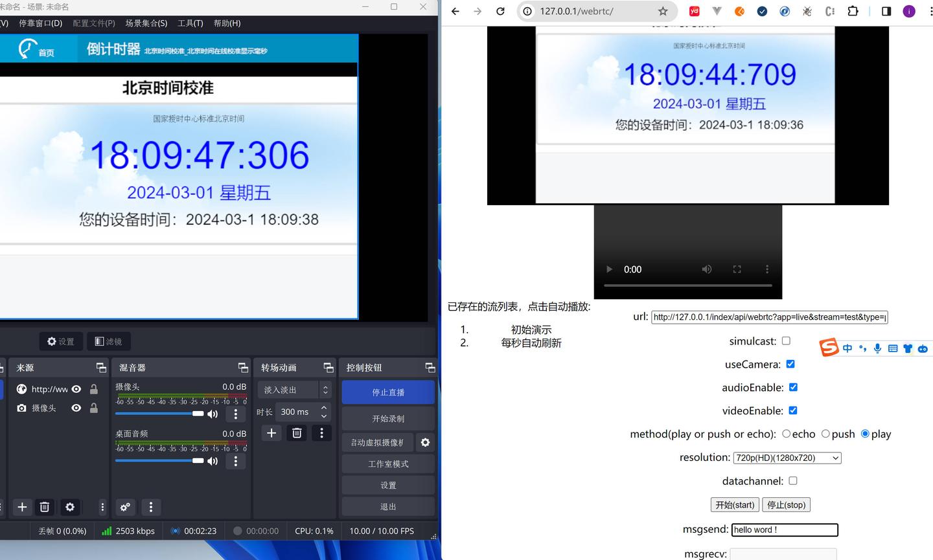The height and width of the screenshot is (560, 933).
Task: Open the resolution dropdown showing 720p(HD)
Action: (x=787, y=458)
